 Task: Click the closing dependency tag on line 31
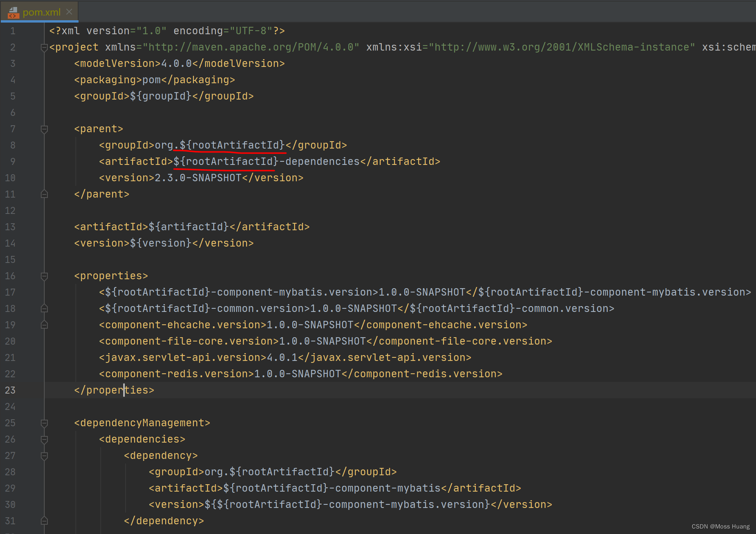point(164,521)
